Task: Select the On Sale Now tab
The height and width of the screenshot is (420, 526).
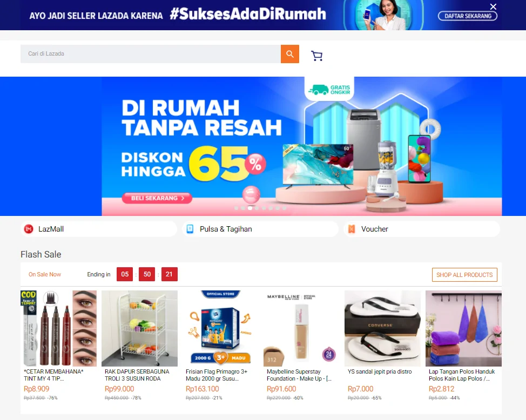Action: 45,274
